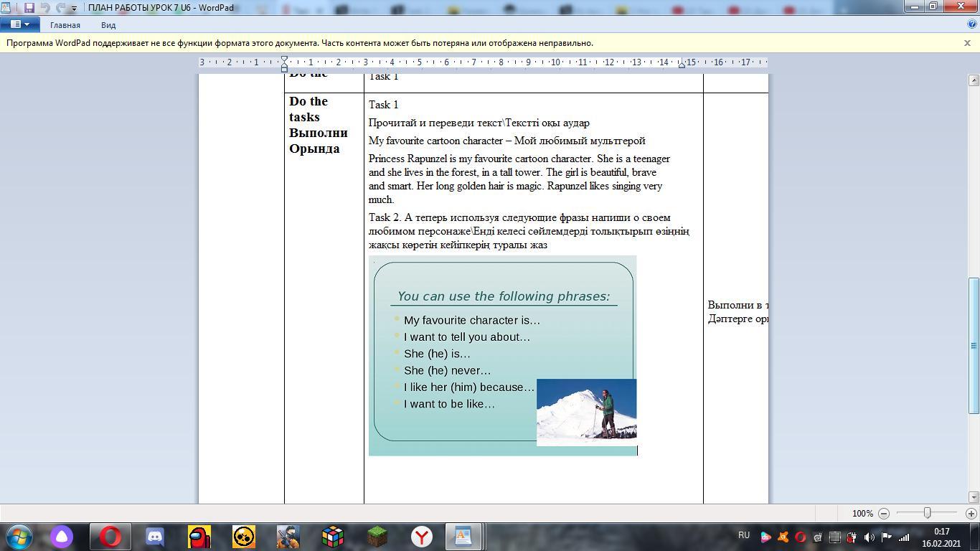
Task: Click the Action Center flag tray icon
Action: click(x=887, y=537)
